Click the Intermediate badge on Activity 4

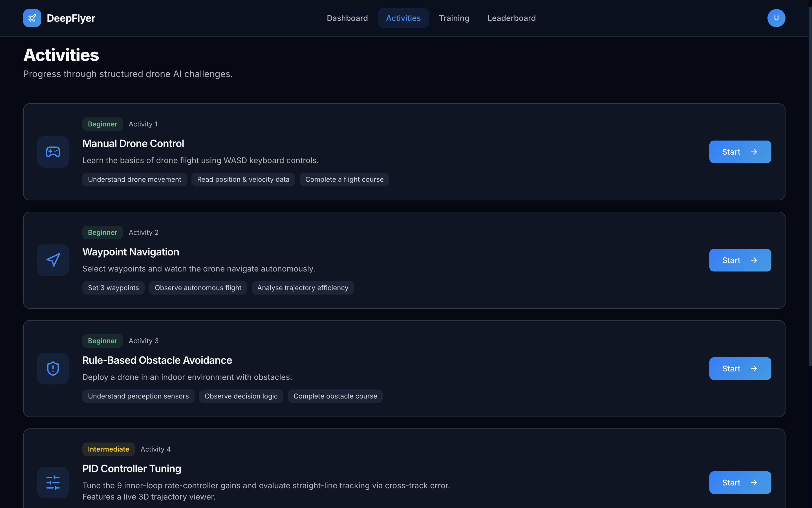point(108,449)
